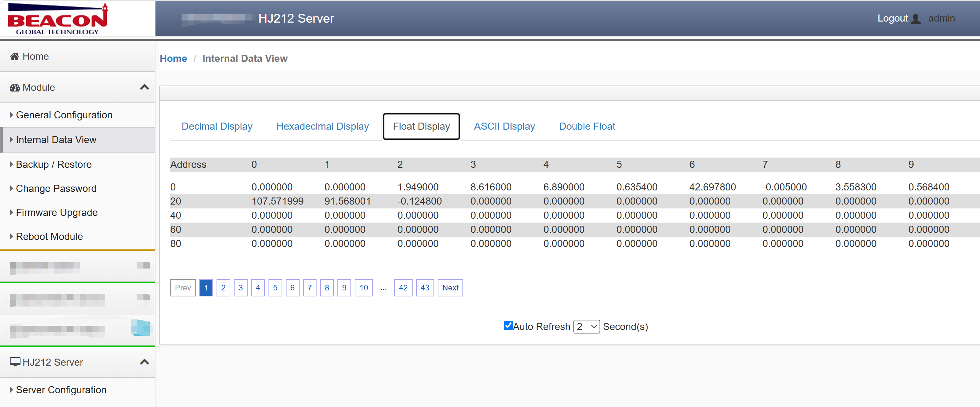Jump to page 43
Viewport: 980px width, 407px height.
[425, 288]
